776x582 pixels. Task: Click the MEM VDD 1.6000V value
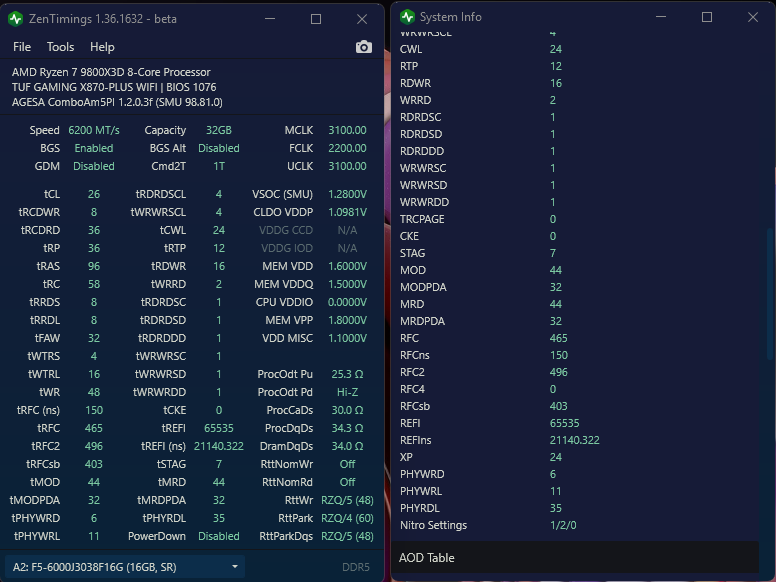[x=347, y=266]
